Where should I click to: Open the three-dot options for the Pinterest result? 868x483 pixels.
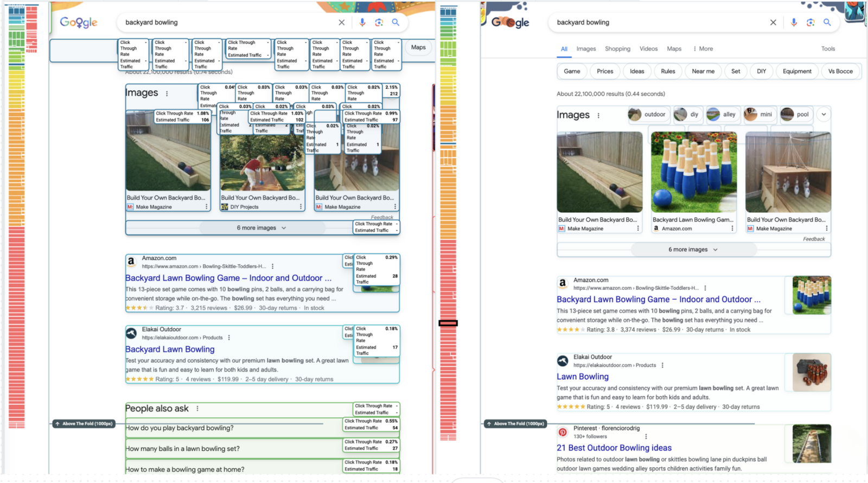646,436
